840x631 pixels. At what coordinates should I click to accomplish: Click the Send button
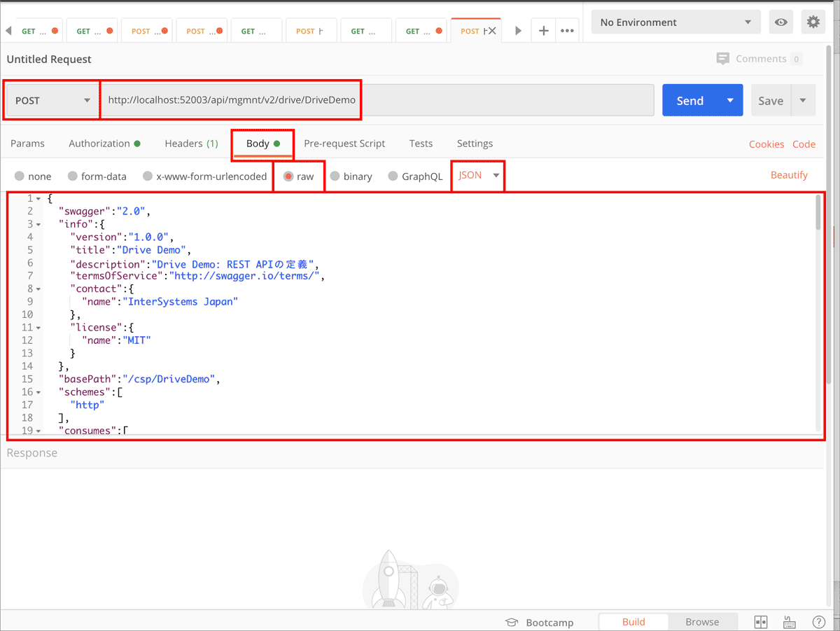(x=689, y=100)
